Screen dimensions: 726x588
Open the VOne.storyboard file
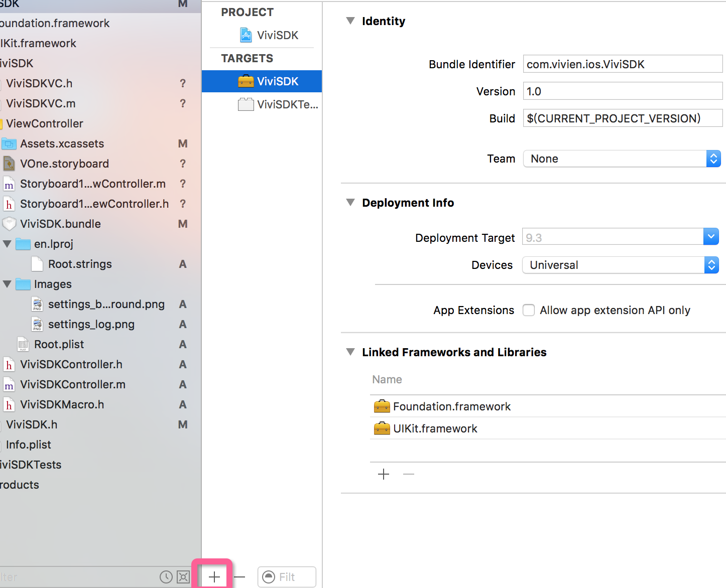pyautogui.click(x=64, y=164)
